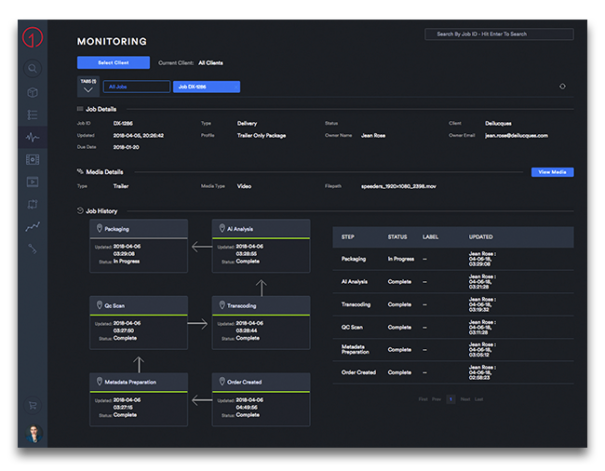Go to the First page link
Screen dimensions: 605x471
423,399
